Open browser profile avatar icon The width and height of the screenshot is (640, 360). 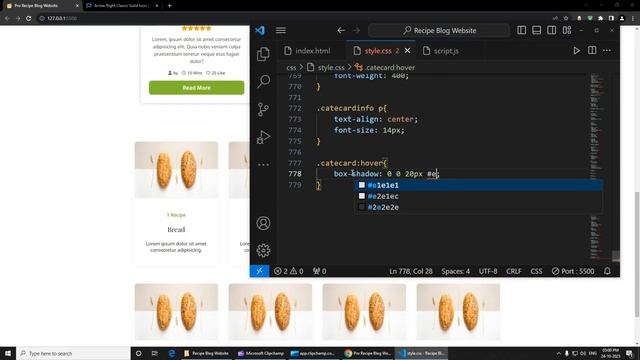(x=622, y=18)
